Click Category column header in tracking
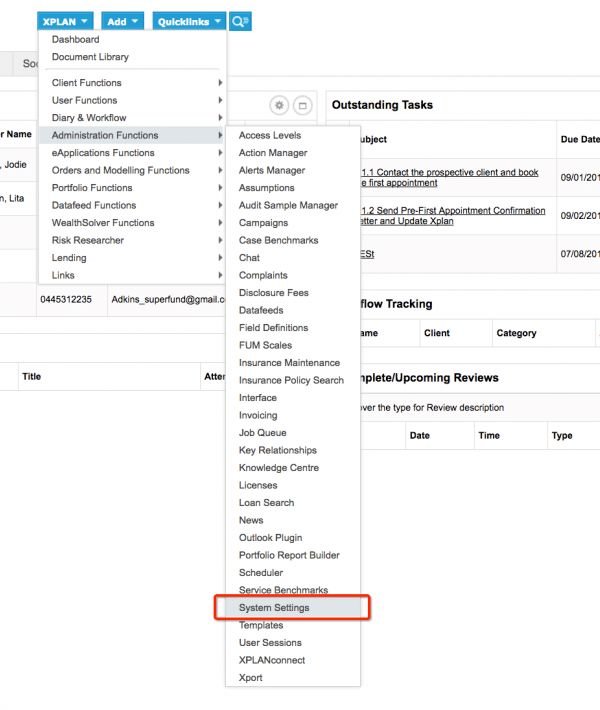Image resolution: width=600 pixels, height=710 pixels. pos(516,333)
